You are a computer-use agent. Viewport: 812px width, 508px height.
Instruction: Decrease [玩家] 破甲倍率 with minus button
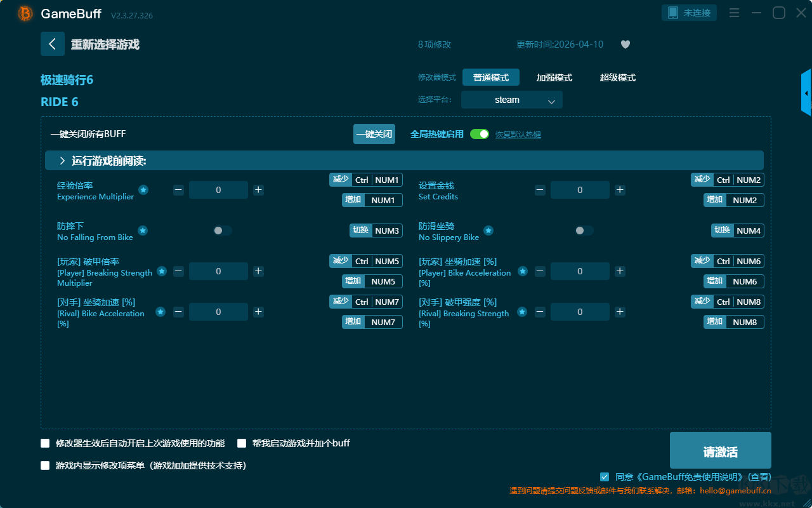(x=178, y=271)
